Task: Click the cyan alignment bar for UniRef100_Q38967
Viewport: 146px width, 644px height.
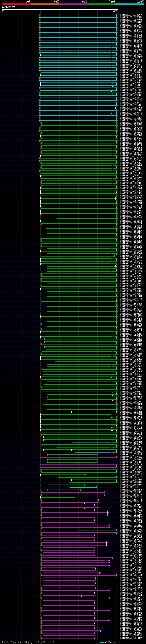Action: point(78,15)
